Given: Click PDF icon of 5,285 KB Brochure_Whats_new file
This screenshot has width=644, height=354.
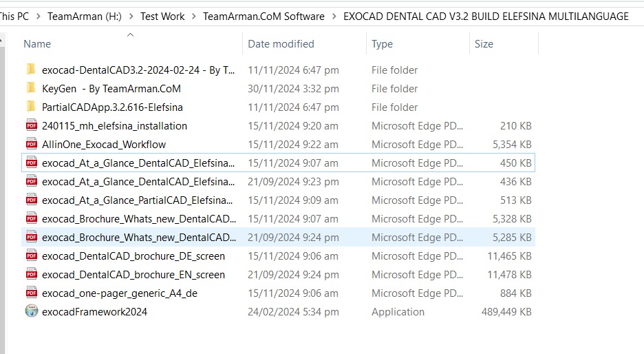Looking at the screenshot, I should (32, 237).
